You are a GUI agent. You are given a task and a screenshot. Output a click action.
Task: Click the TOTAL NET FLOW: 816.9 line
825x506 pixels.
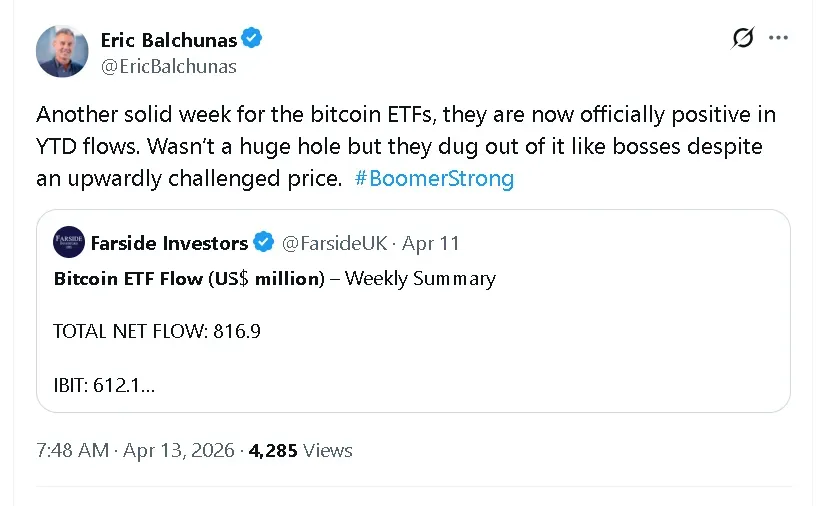coord(156,331)
